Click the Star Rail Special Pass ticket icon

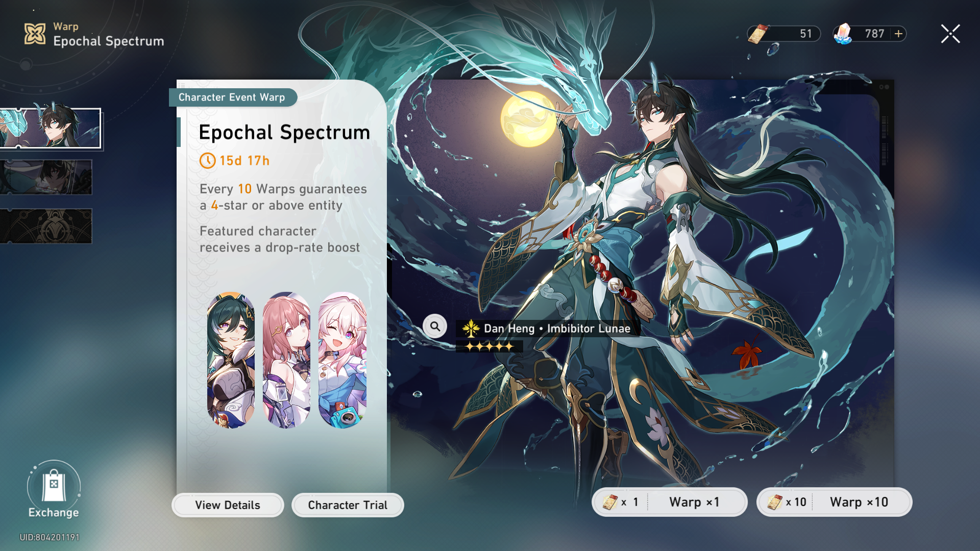click(x=758, y=34)
